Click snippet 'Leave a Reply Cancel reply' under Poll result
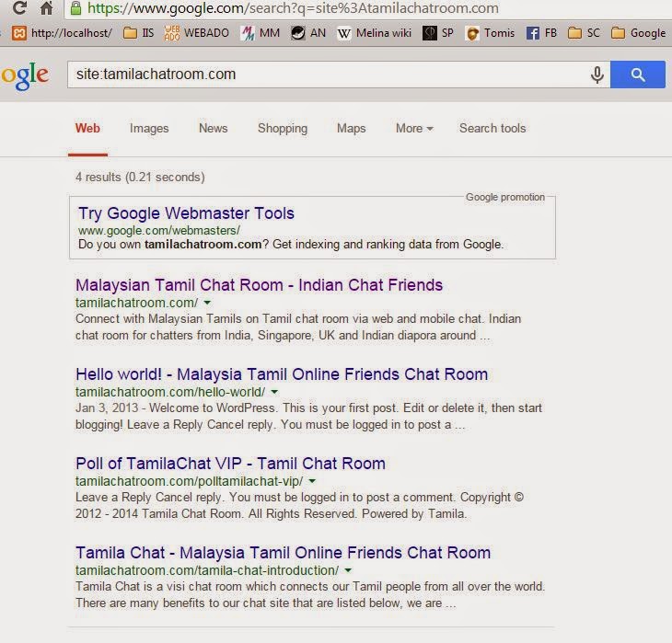 (149, 498)
